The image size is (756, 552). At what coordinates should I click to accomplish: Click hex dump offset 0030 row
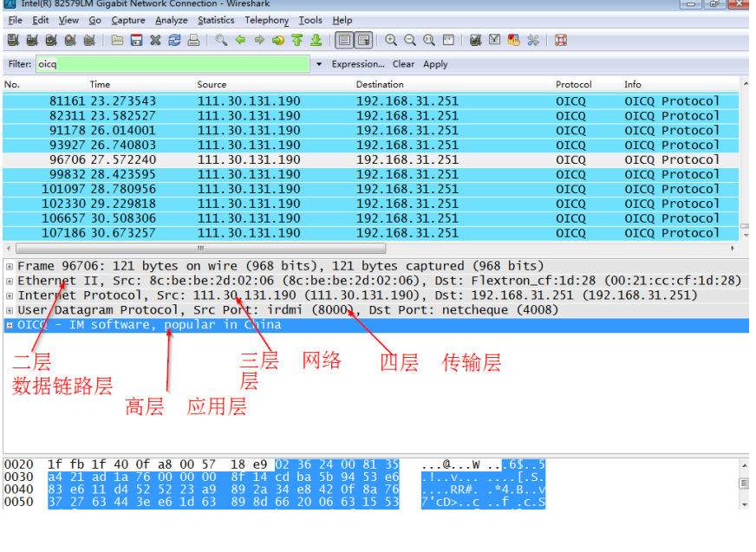pyautogui.click(x=275, y=477)
